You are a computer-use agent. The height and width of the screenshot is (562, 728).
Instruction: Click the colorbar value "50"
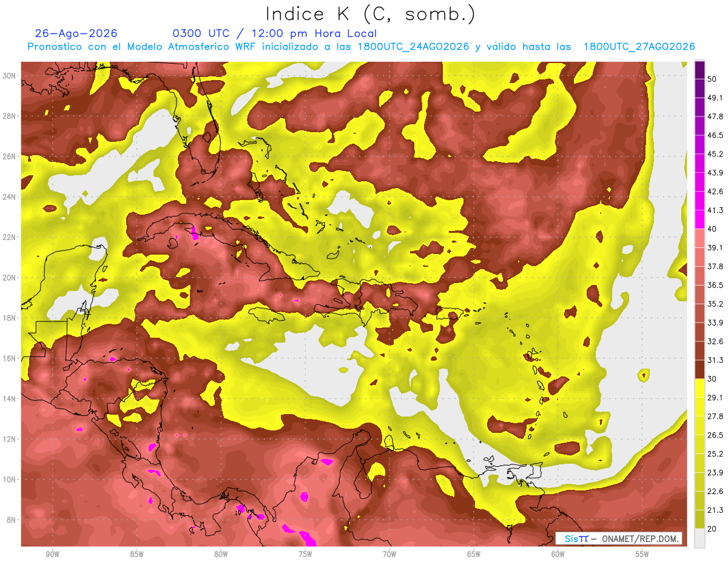[712, 79]
